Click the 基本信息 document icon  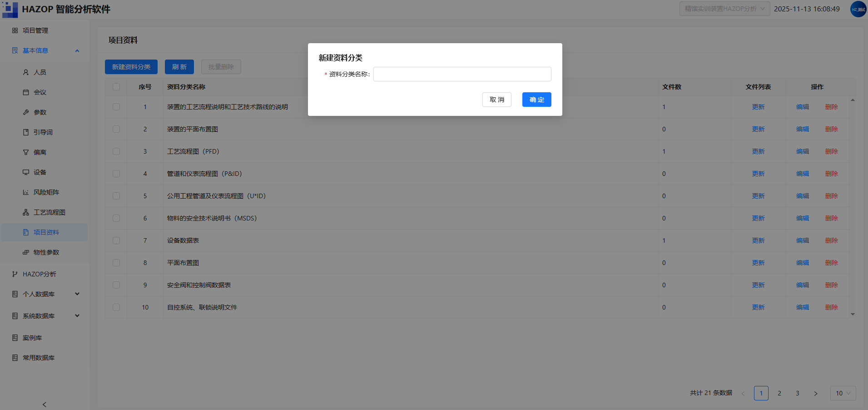[x=15, y=50]
